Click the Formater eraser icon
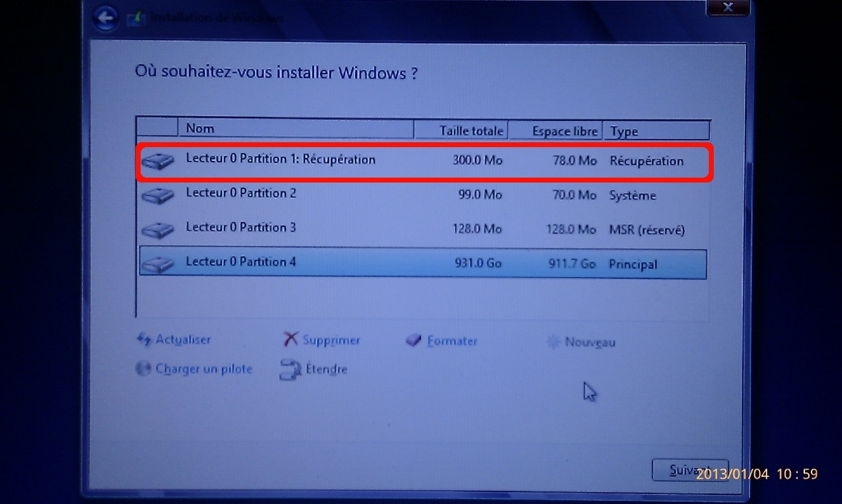This screenshot has height=504, width=842. pyautogui.click(x=414, y=340)
